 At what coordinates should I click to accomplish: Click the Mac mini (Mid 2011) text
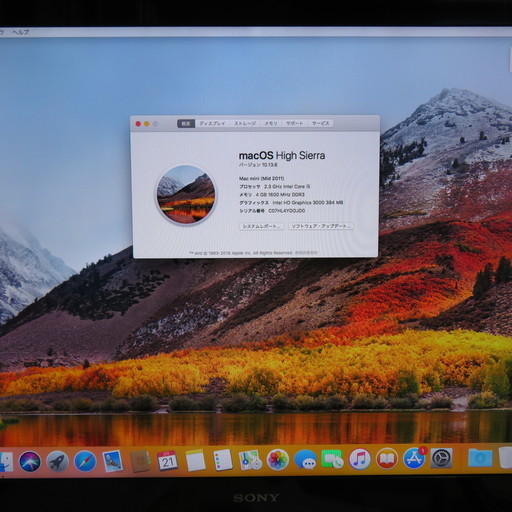click(x=262, y=178)
